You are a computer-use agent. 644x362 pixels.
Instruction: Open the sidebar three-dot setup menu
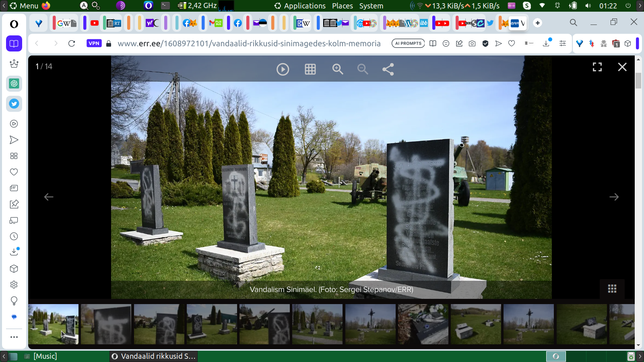click(14, 337)
